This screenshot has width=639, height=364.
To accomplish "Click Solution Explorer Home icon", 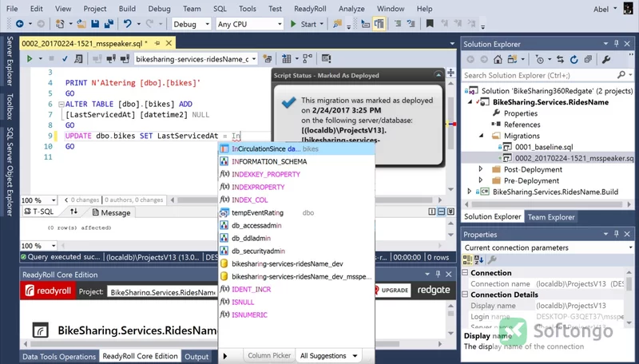I will coord(498,59).
